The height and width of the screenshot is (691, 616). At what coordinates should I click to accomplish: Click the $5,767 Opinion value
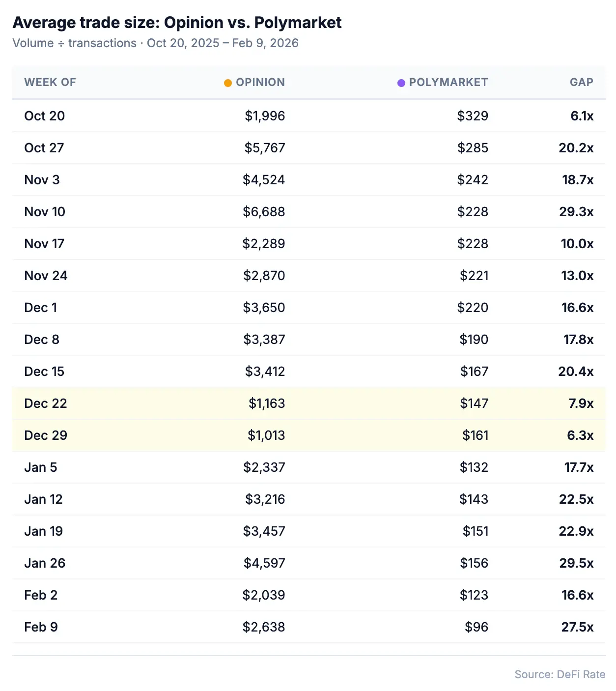265,148
